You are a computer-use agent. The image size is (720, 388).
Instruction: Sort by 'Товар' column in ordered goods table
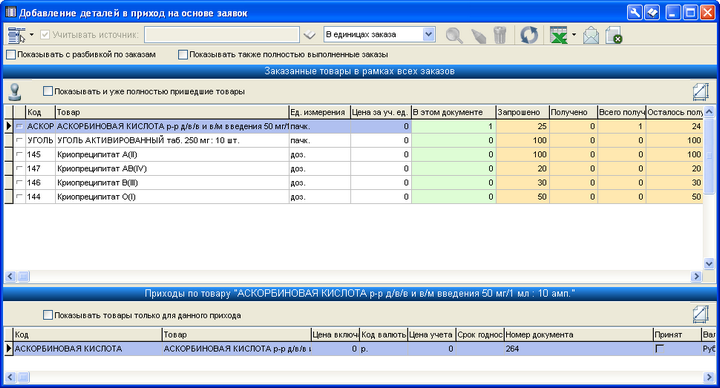pos(172,112)
